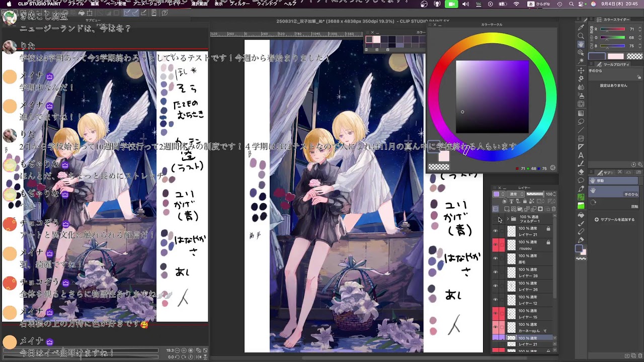
Task: Select the 回転 sub tool
Action: [613, 204]
